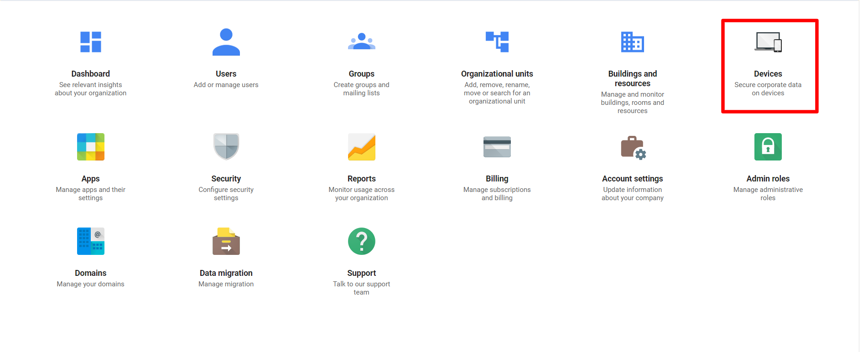
Task: Click 'Secure corporate data on devices' text
Action: click(x=768, y=89)
